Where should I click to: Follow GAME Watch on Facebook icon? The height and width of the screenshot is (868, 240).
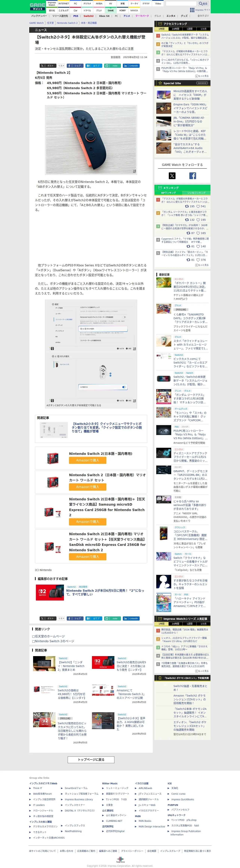(x=193, y=176)
